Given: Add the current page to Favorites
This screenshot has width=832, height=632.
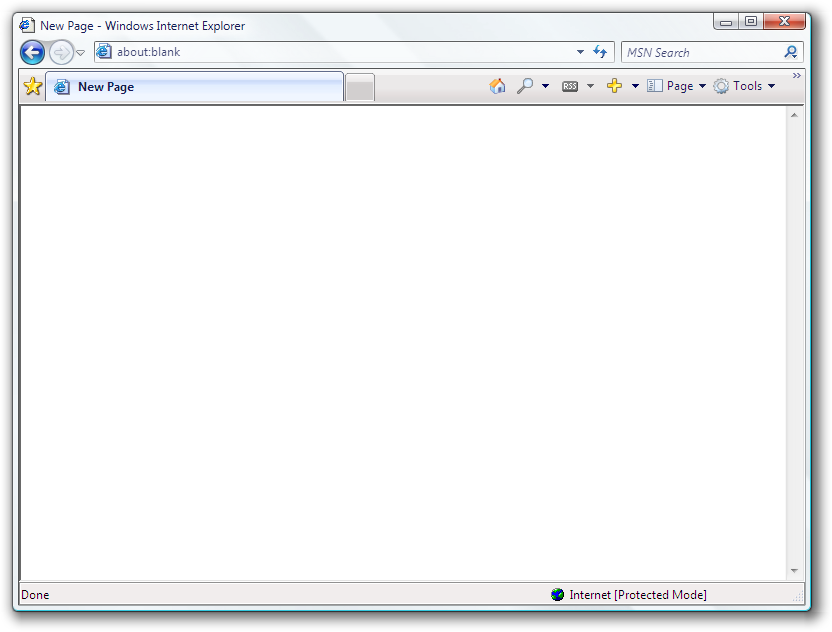Looking at the screenshot, I should pos(613,86).
